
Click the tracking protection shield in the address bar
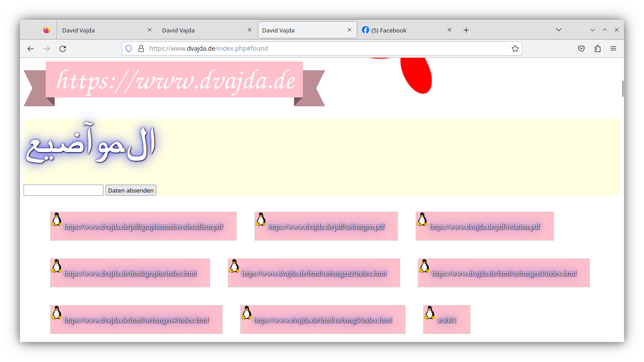pyautogui.click(x=129, y=48)
